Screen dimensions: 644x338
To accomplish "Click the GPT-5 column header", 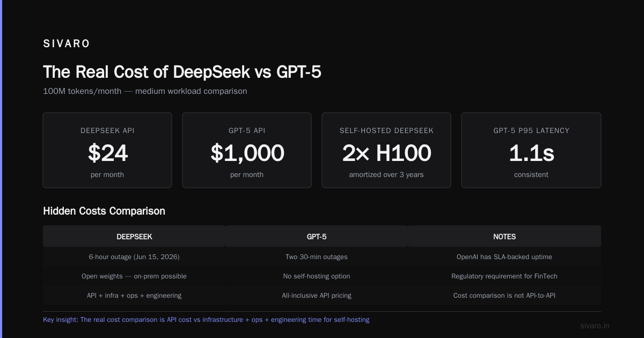I will tap(317, 237).
